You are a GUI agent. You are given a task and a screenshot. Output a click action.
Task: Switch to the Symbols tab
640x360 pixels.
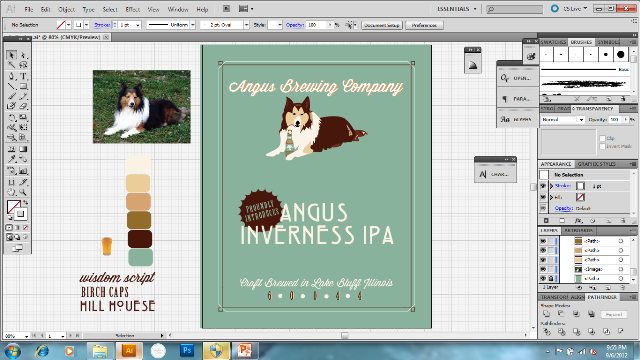609,42
